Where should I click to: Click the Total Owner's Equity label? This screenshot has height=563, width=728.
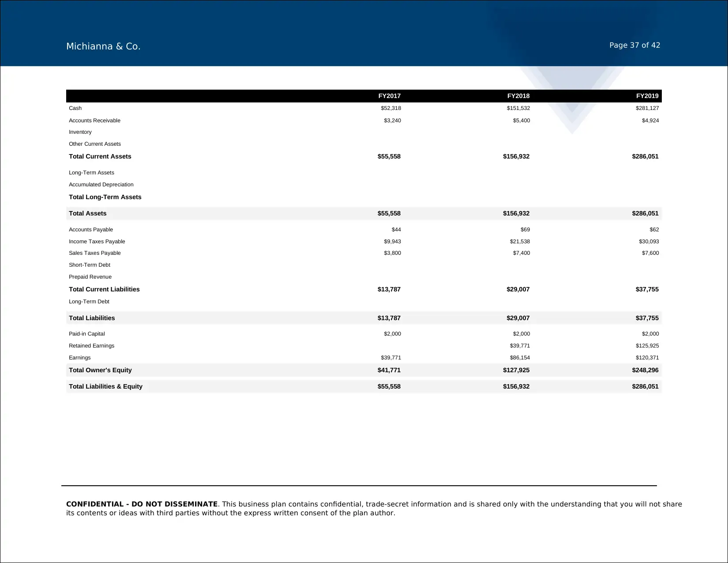click(x=100, y=370)
